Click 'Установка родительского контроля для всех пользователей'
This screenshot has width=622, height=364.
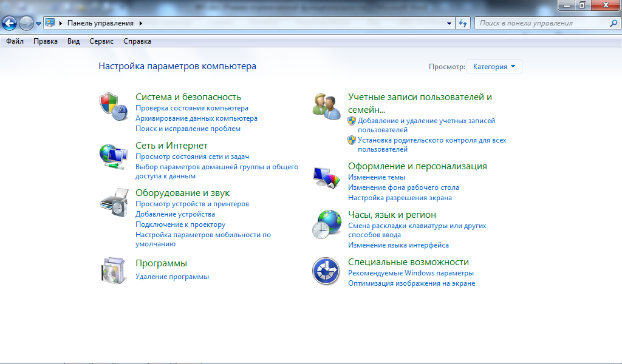point(432,144)
